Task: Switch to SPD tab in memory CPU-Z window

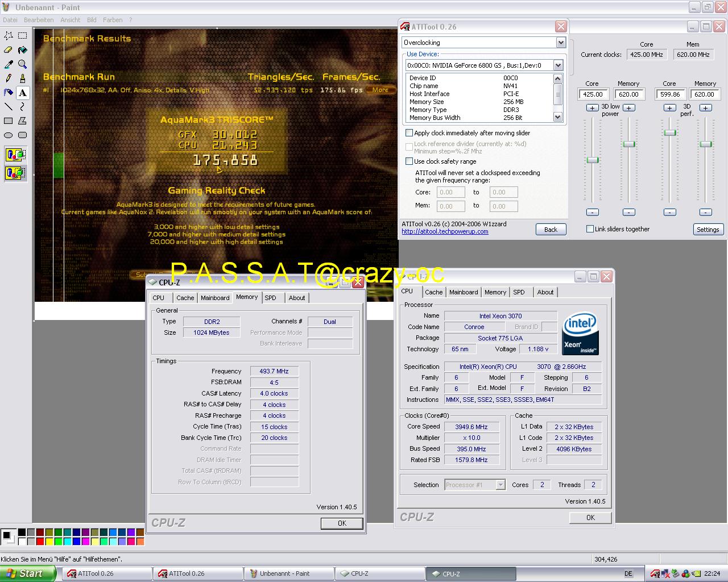Action: tap(271, 298)
